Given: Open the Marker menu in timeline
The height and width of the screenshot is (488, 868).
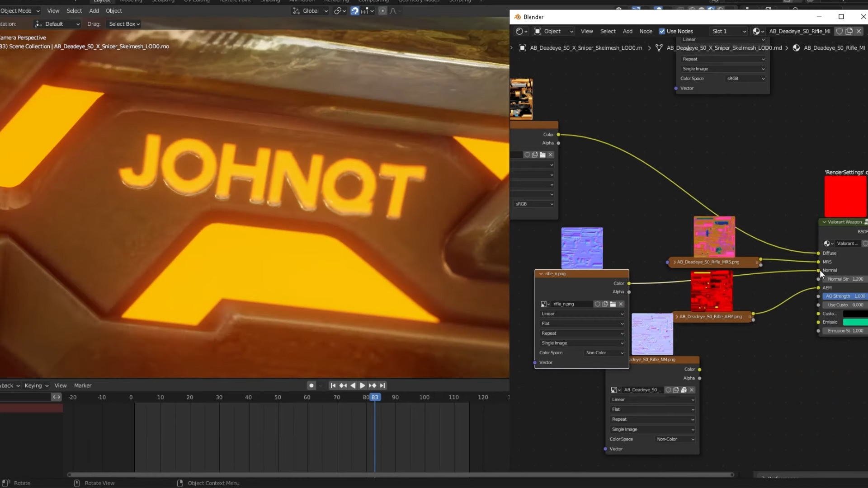Looking at the screenshot, I should tap(83, 385).
